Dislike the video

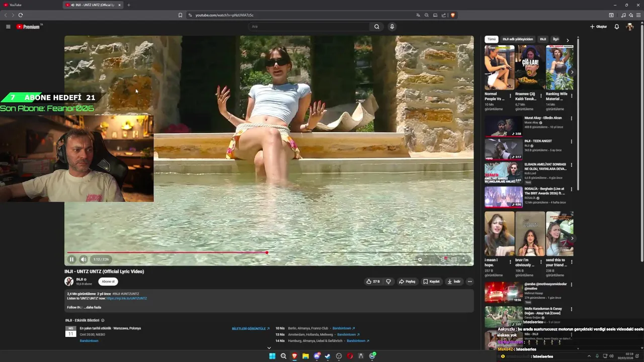click(x=388, y=282)
